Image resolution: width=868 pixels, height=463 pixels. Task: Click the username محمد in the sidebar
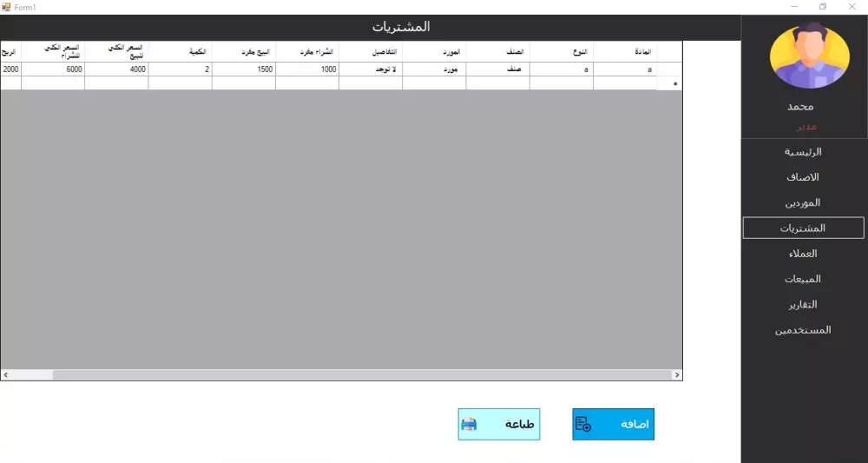800,106
